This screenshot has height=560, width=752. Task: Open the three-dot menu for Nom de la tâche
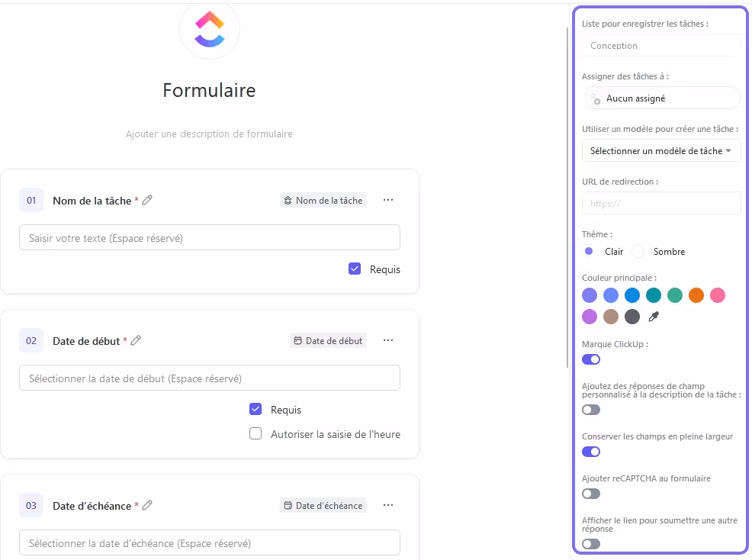click(x=388, y=200)
